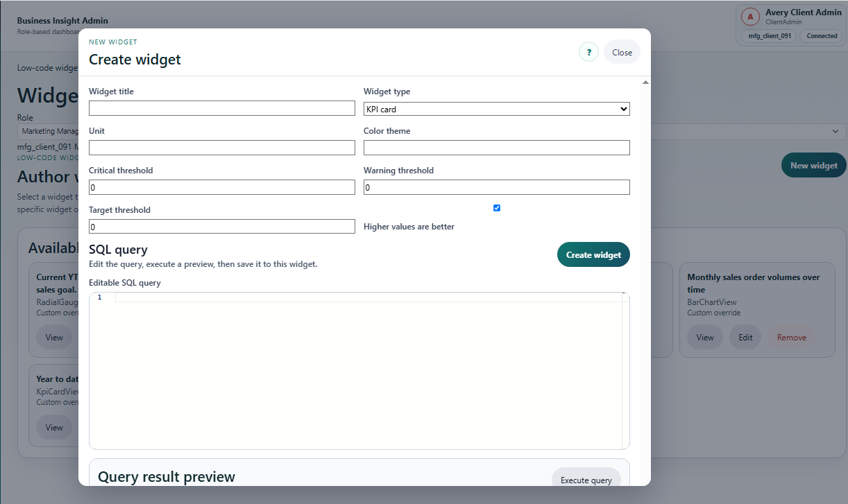Open the help question mark icon
The image size is (848, 504).
[x=588, y=52]
